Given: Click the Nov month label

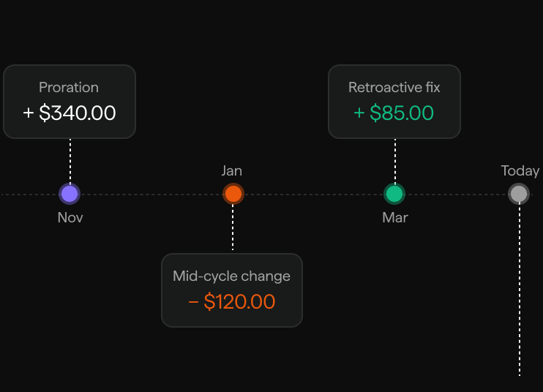Looking at the screenshot, I should pos(70,218).
